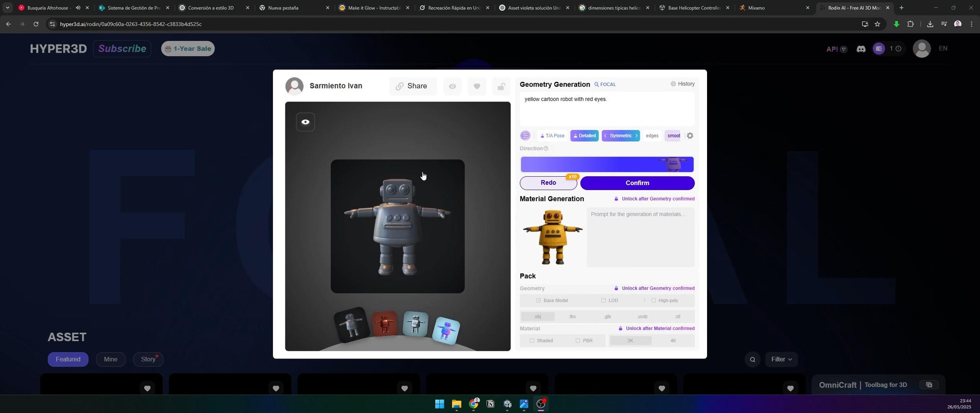This screenshot has height=413, width=980.
Task: Open the browser tab search dropdown arrow
Action: click(x=7, y=8)
